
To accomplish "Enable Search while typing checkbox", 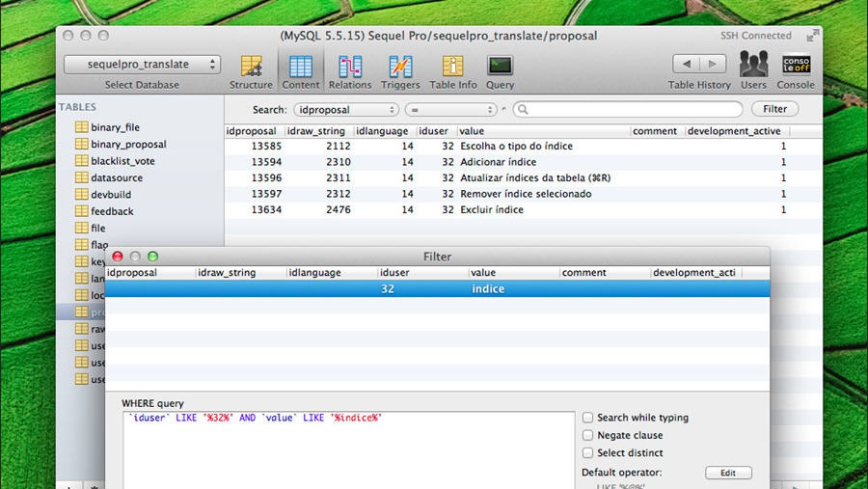I will tap(588, 418).
